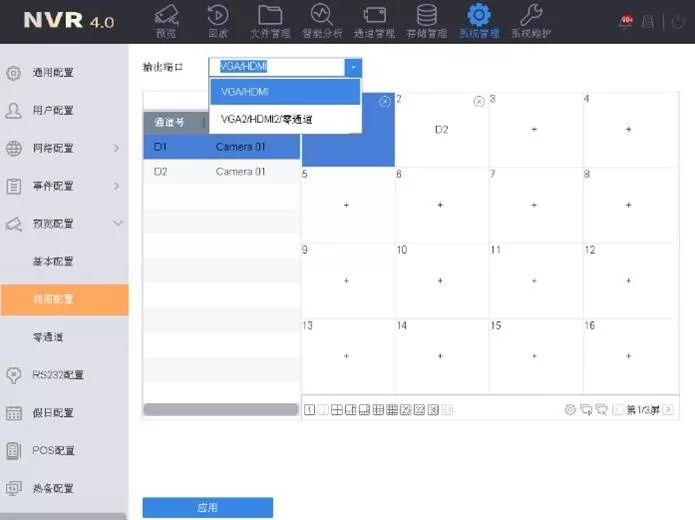Remove channel from window 1 with X
The image size is (695, 520).
tap(385, 101)
